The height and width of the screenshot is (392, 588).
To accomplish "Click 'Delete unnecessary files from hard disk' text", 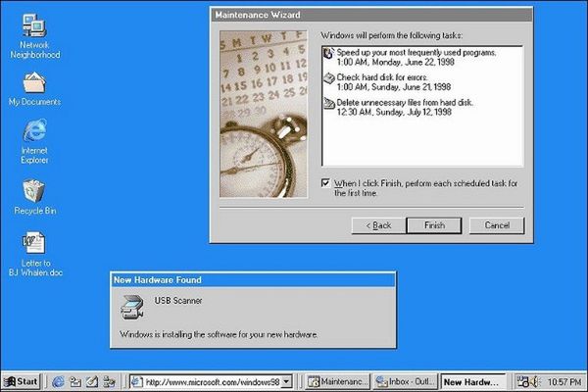I will [x=405, y=102].
